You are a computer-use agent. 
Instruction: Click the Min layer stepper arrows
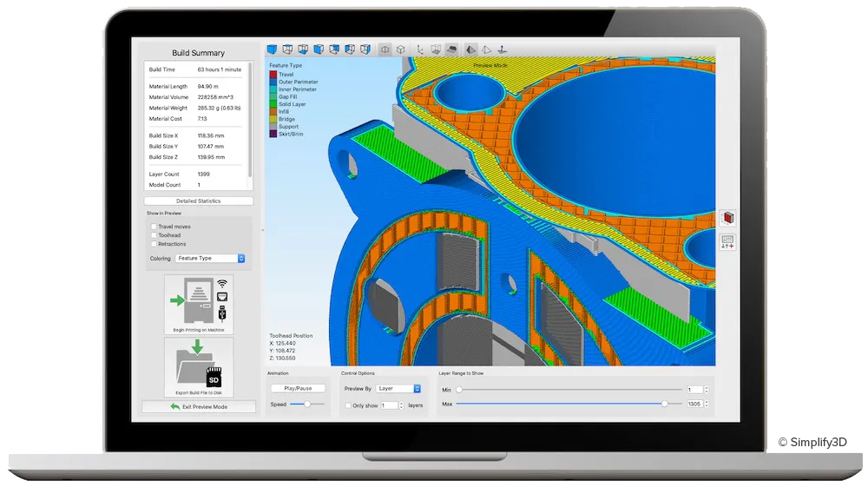click(707, 390)
